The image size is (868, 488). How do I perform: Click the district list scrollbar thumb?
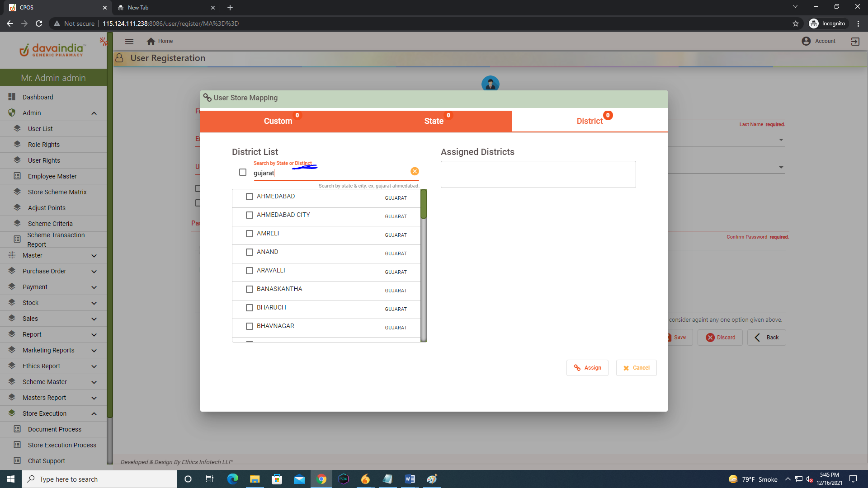[424, 204]
